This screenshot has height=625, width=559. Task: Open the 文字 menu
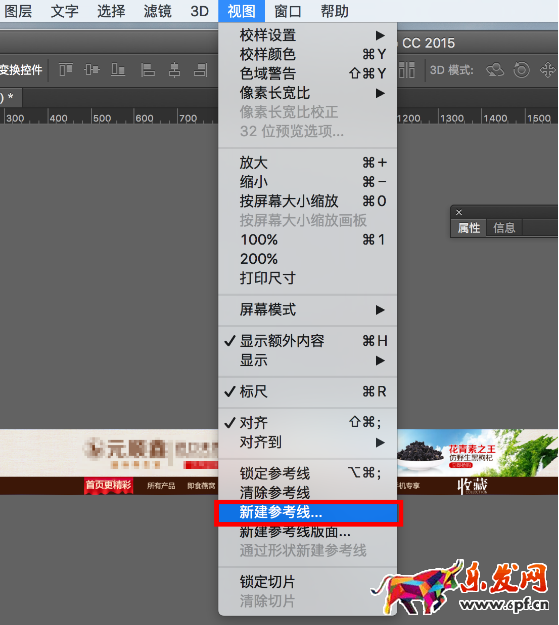65,11
